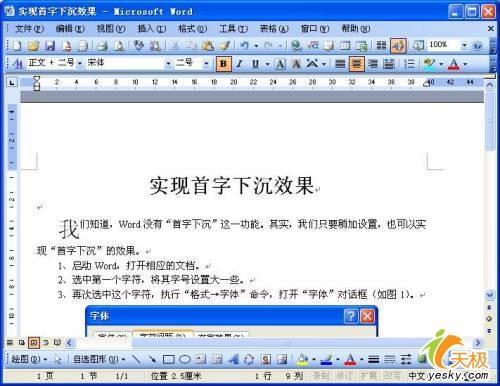Click the Insert WordArt icon
Viewport: 500px width, 386px height.
[x=233, y=359]
